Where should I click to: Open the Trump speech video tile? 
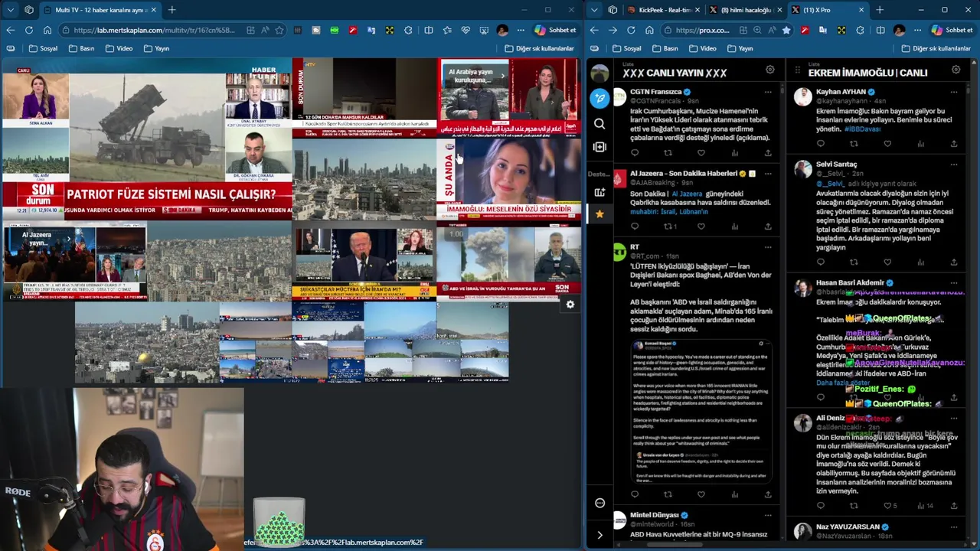(364, 260)
